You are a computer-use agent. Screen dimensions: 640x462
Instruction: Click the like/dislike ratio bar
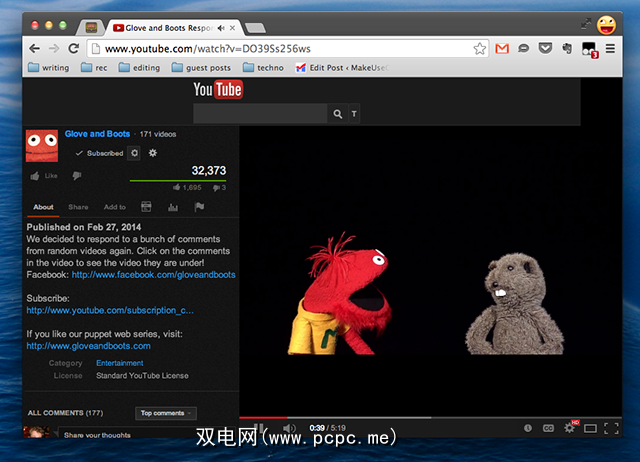click(178, 180)
